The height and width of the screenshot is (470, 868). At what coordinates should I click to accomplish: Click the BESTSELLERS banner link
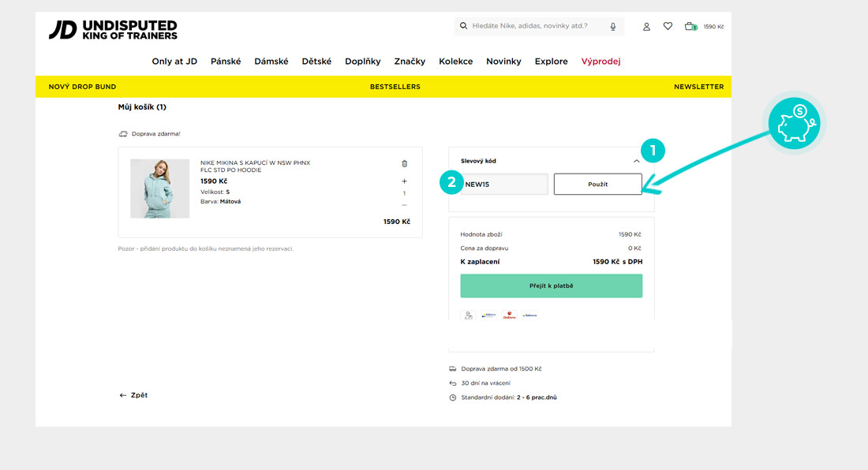click(395, 87)
